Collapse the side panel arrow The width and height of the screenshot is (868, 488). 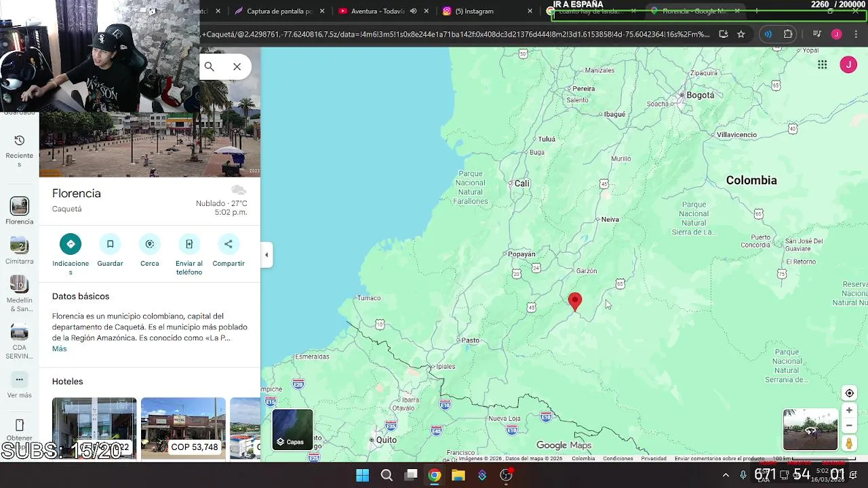pyautogui.click(x=267, y=255)
